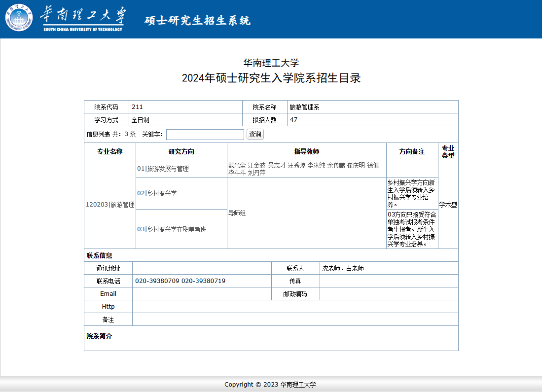Click the 联系信息 section heading
Image resolution: width=542 pixels, height=392 pixels.
99,255
